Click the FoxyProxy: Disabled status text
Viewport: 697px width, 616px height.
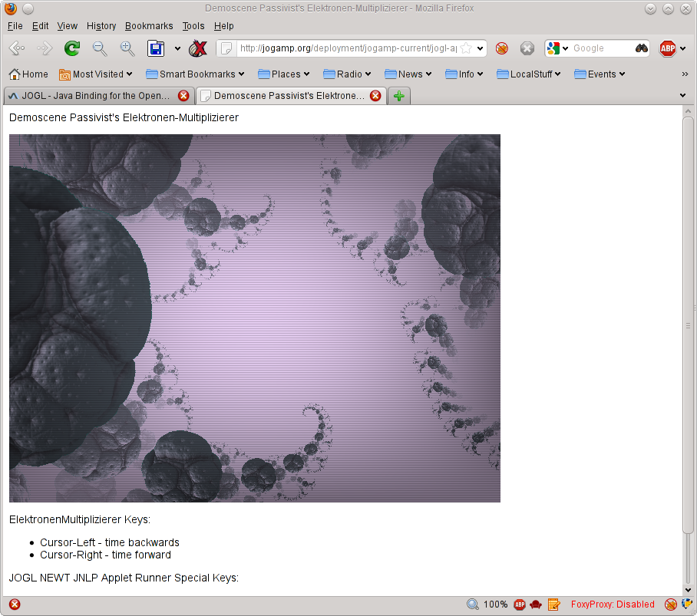613,604
